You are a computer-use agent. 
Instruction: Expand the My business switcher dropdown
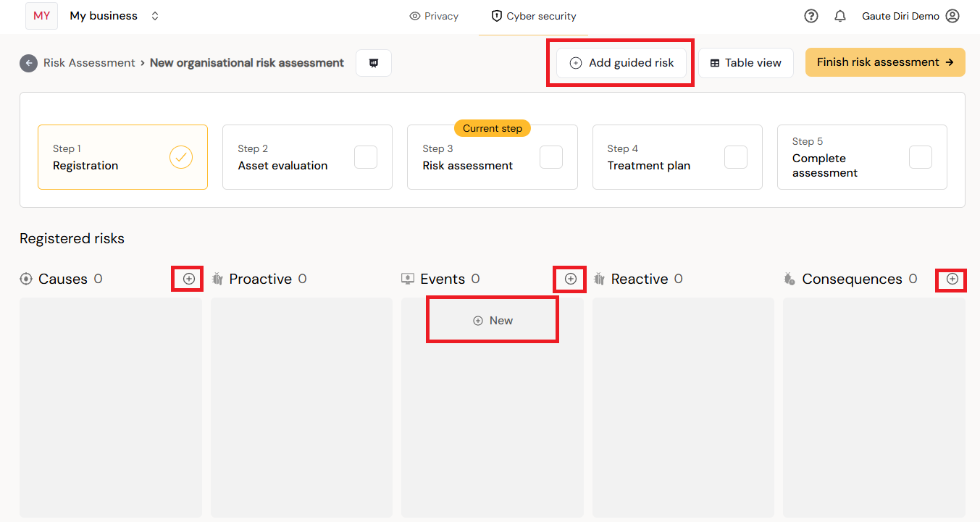(155, 16)
